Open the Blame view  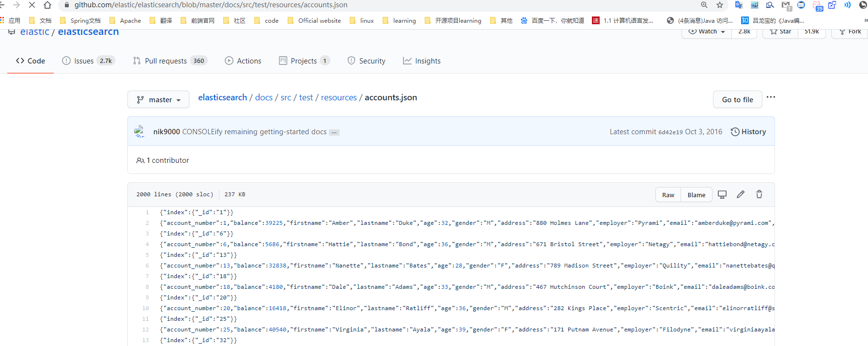pos(696,195)
